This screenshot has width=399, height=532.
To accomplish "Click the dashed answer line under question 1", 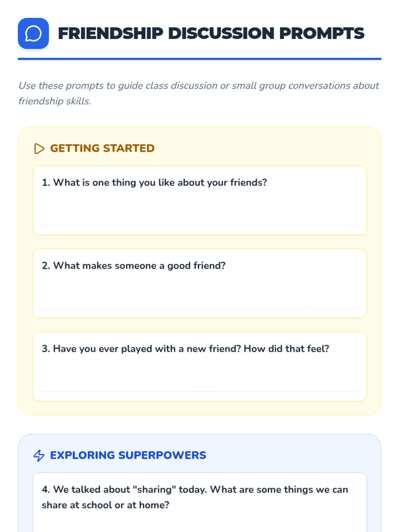I will (x=199, y=225).
